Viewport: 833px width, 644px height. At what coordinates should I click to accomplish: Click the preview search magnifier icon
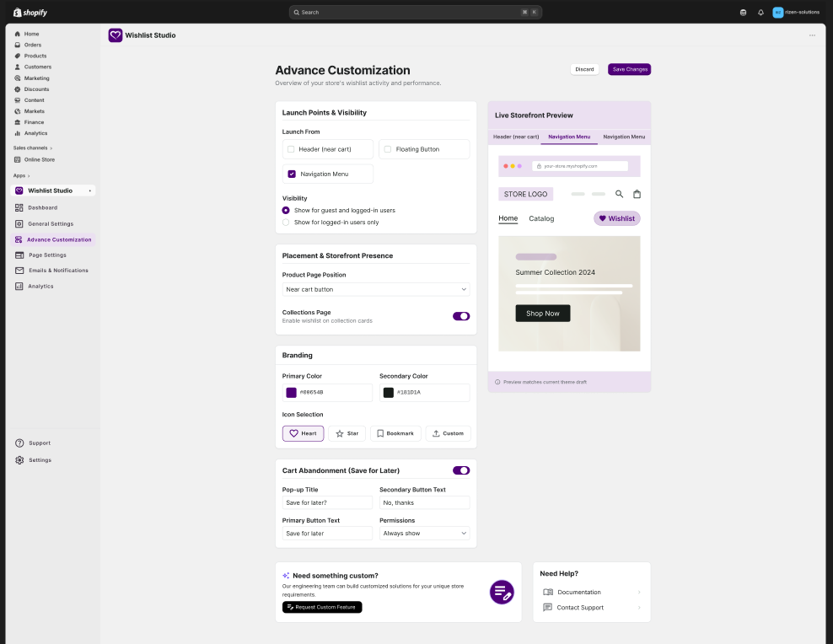pos(619,194)
